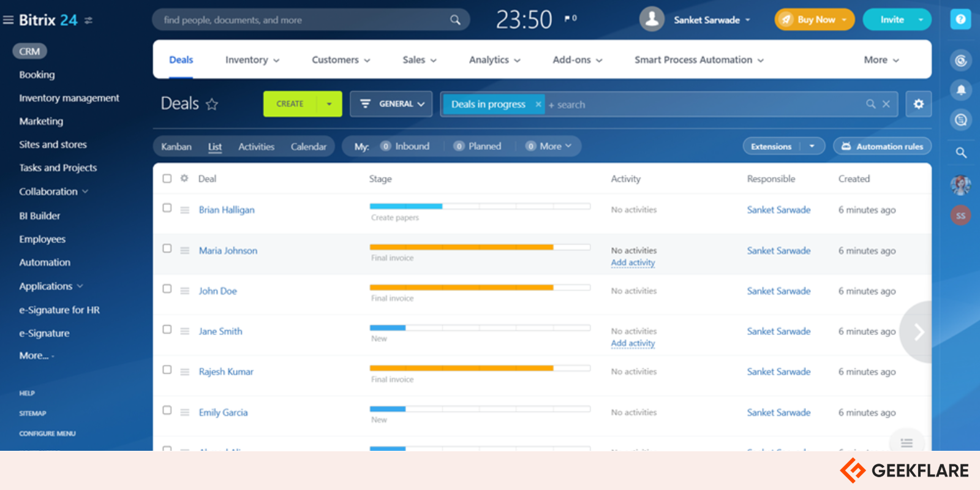
Task: Open the chat messenger icon in right panel
Action: coord(961,120)
